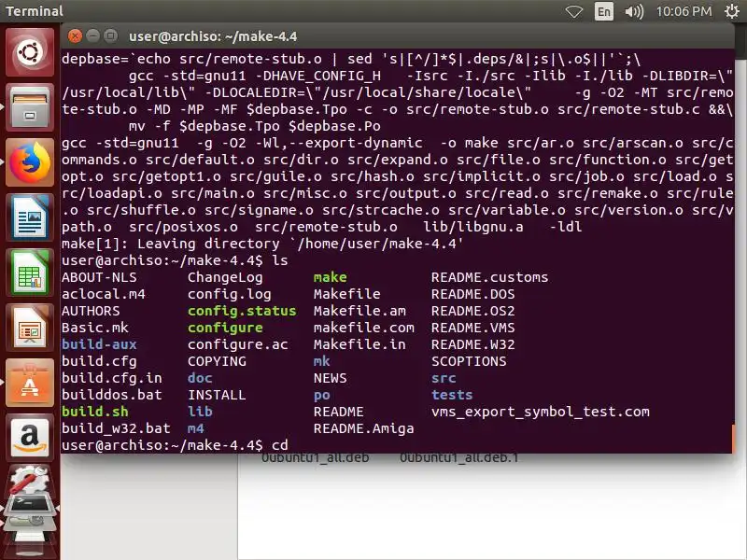Click 'makefile.com' in the listing

click(x=363, y=328)
